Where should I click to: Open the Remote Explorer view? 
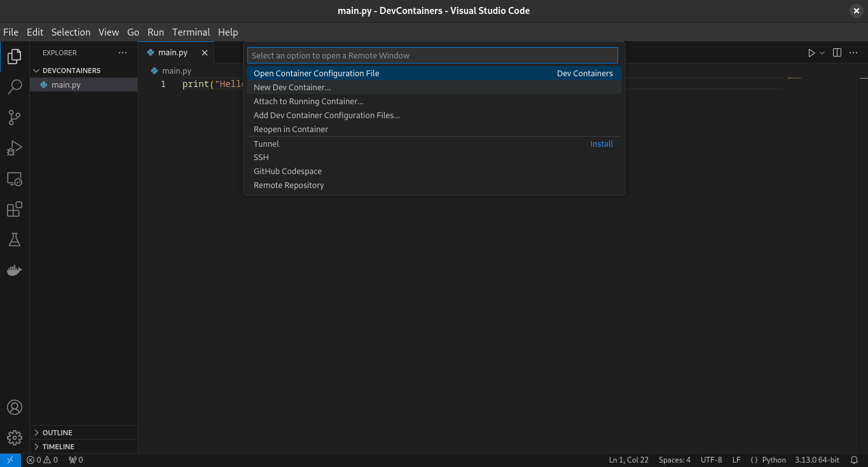14,179
